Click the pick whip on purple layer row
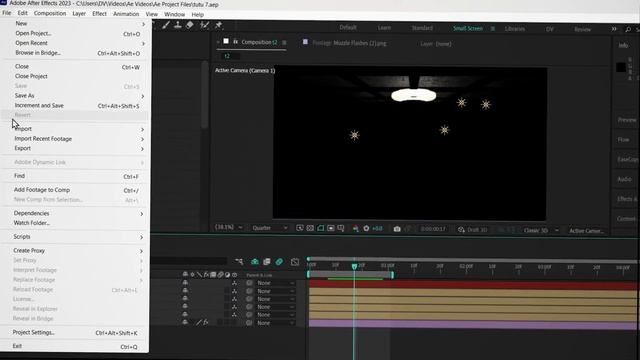 click(249, 323)
